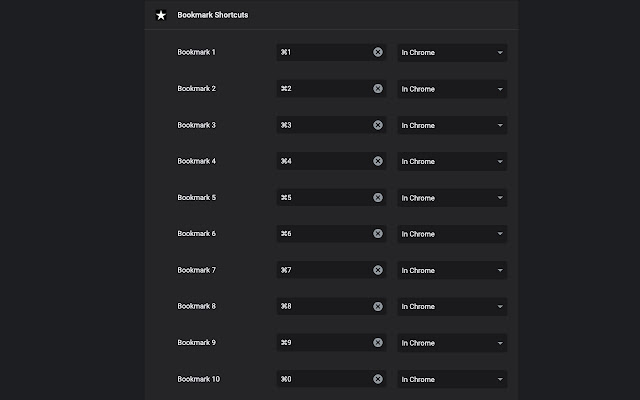Clear the Bookmark 5 shortcut

[378, 198]
